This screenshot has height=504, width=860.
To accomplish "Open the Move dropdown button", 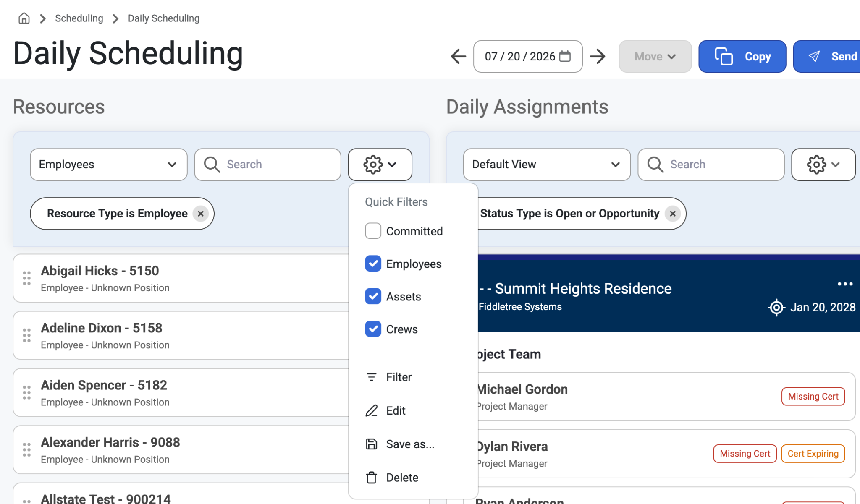I will click(x=655, y=56).
